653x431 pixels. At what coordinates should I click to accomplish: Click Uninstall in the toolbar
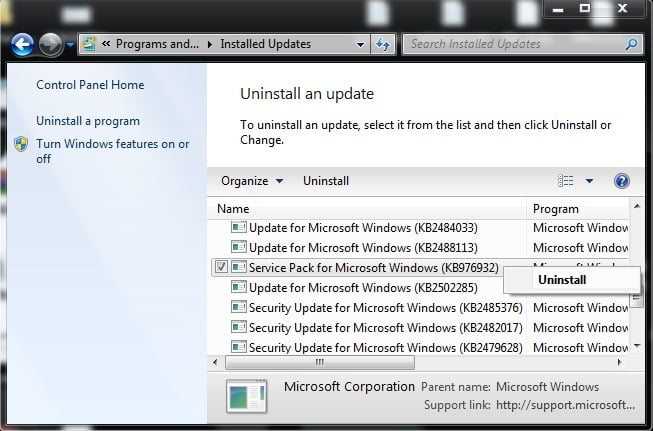(326, 181)
